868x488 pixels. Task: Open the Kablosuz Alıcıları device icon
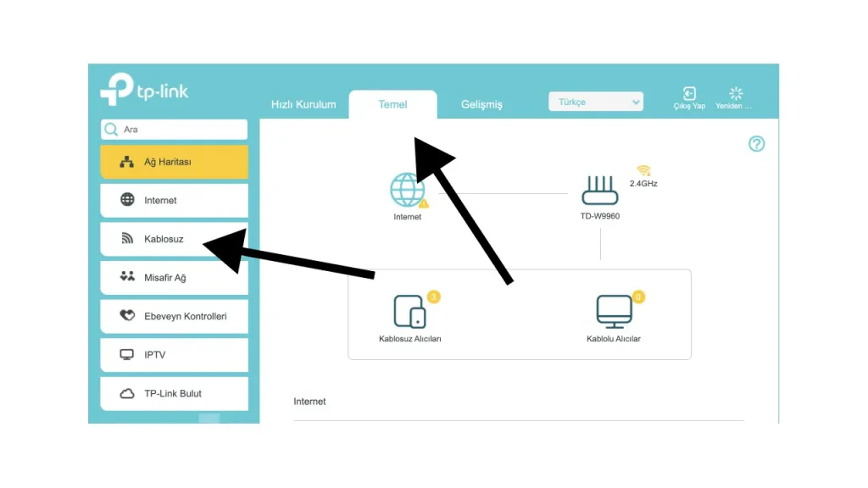tap(409, 311)
